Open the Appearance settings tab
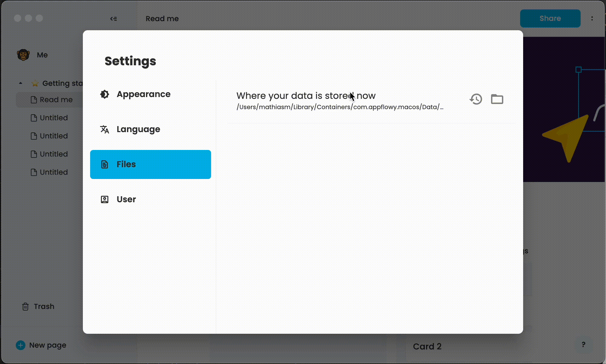The height and width of the screenshot is (364, 606). click(143, 94)
